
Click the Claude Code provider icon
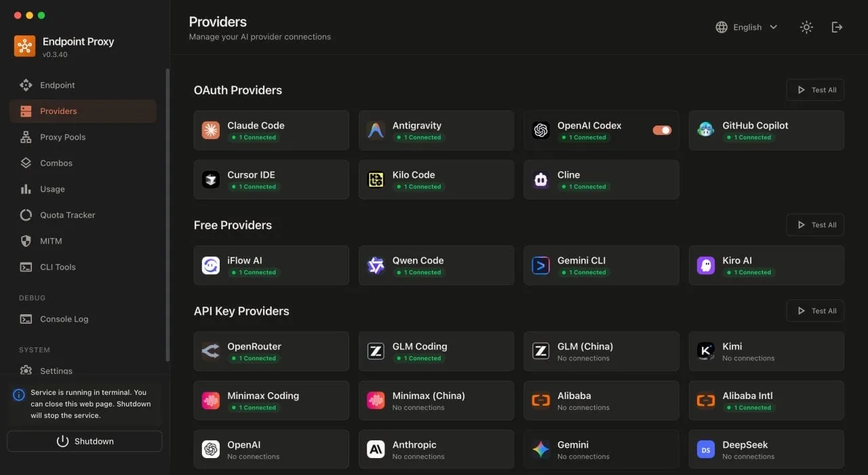coord(211,130)
